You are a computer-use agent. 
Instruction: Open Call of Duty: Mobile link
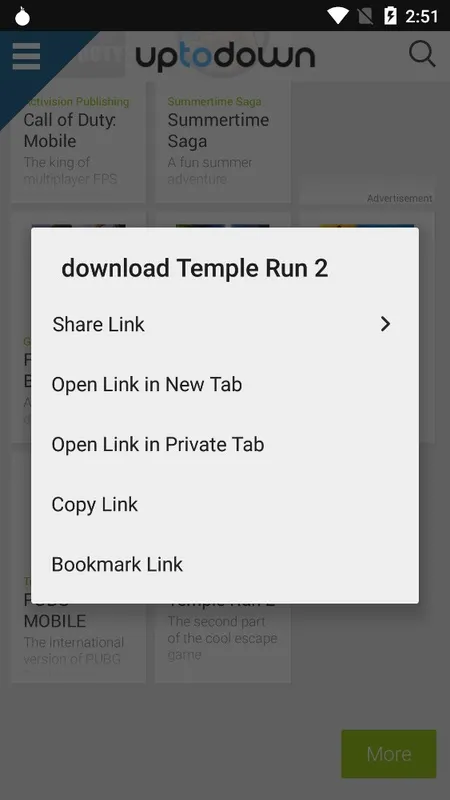coord(71,130)
